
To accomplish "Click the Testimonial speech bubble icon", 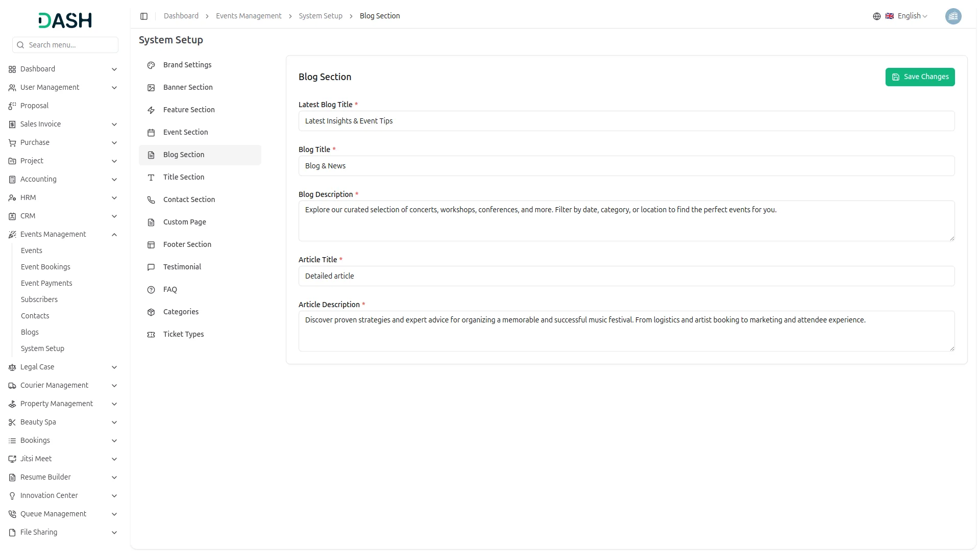I will [151, 267].
